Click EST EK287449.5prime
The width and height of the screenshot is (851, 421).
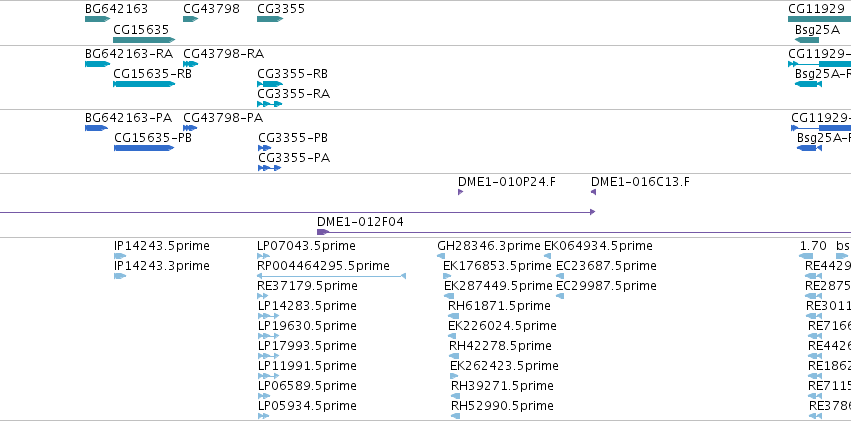point(498,285)
